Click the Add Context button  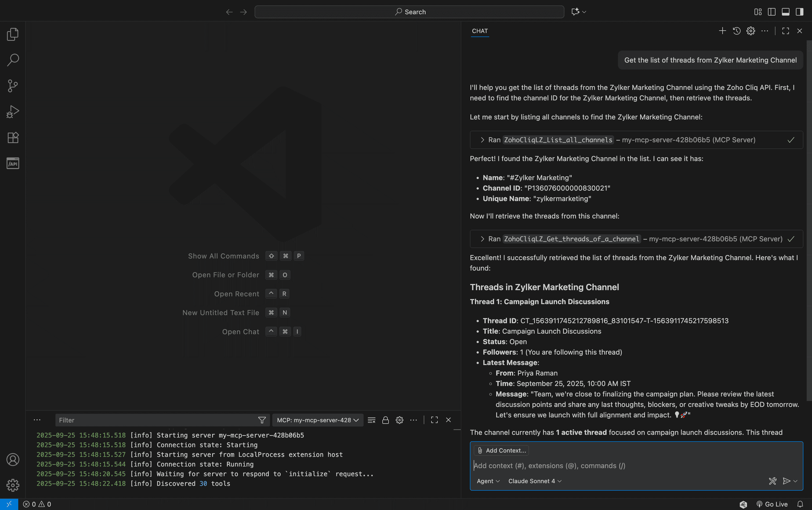tap(501, 450)
